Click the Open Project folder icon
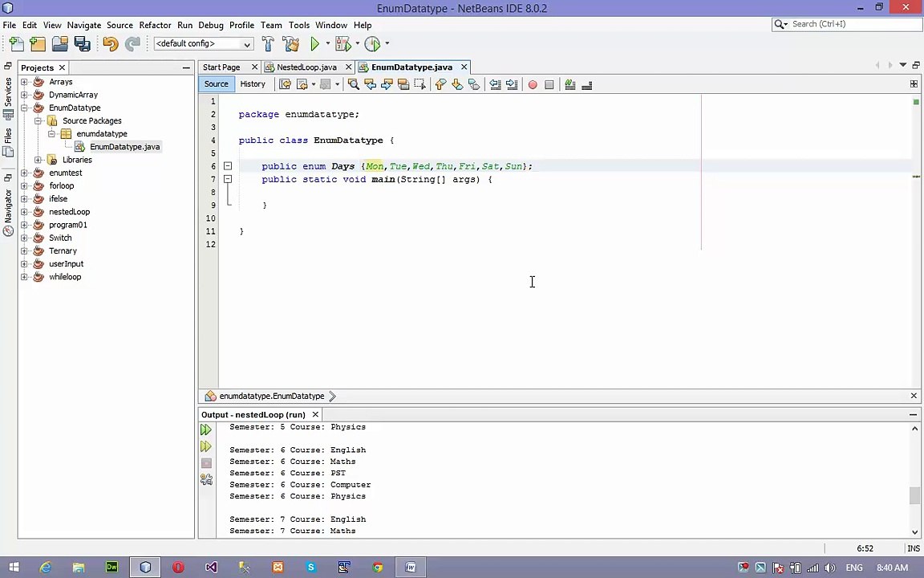 [60, 43]
